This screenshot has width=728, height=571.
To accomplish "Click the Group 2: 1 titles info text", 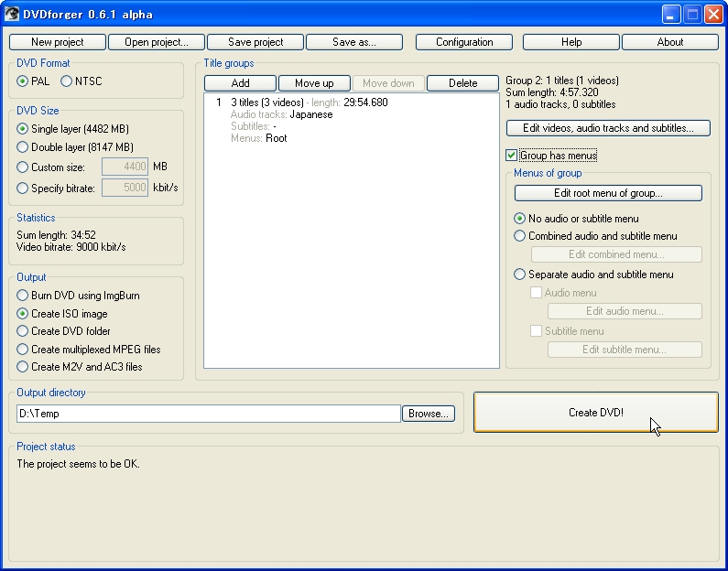I will [561, 81].
